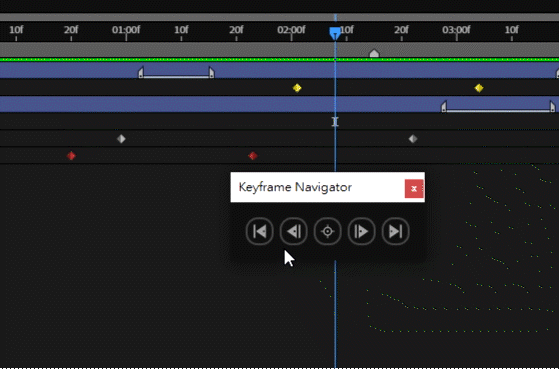Click 03:00f on time ruler
Viewport: 559px width, 370px height.
pos(456,30)
